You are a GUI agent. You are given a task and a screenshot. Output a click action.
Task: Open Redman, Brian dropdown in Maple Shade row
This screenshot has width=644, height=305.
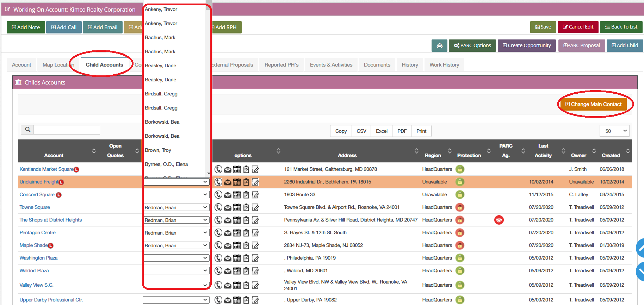click(x=176, y=245)
